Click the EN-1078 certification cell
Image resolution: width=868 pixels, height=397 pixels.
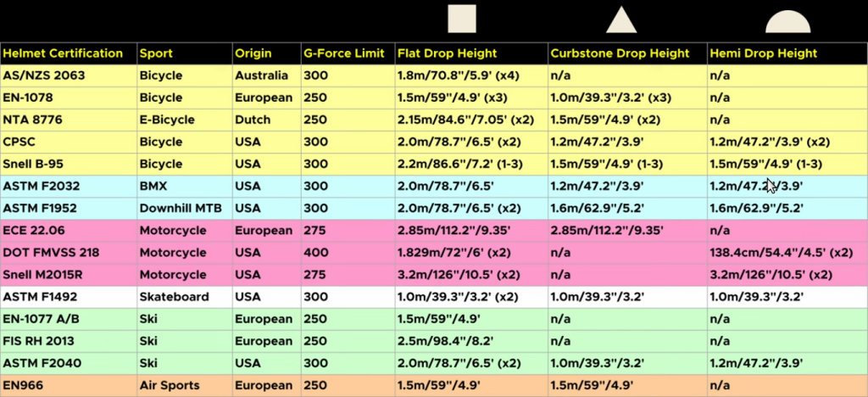[x=69, y=98]
